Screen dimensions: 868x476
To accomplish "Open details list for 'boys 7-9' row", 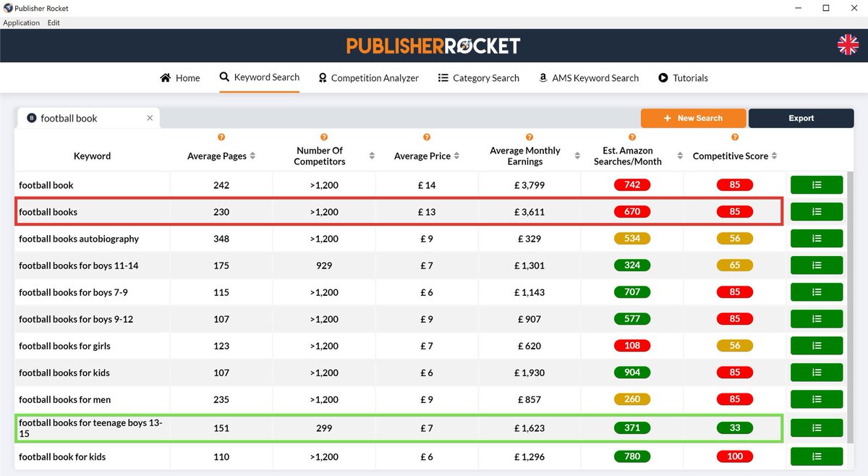I will point(817,292).
